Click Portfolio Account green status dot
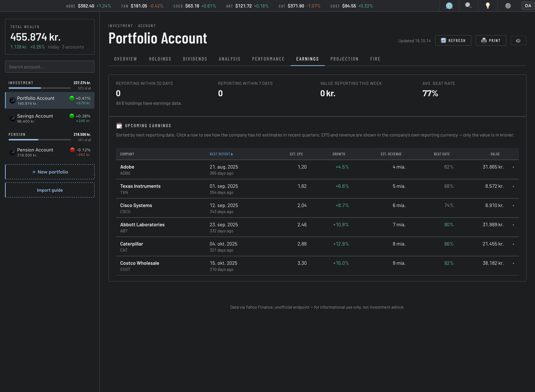Screen dimensions: 535x392 point(72,98)
